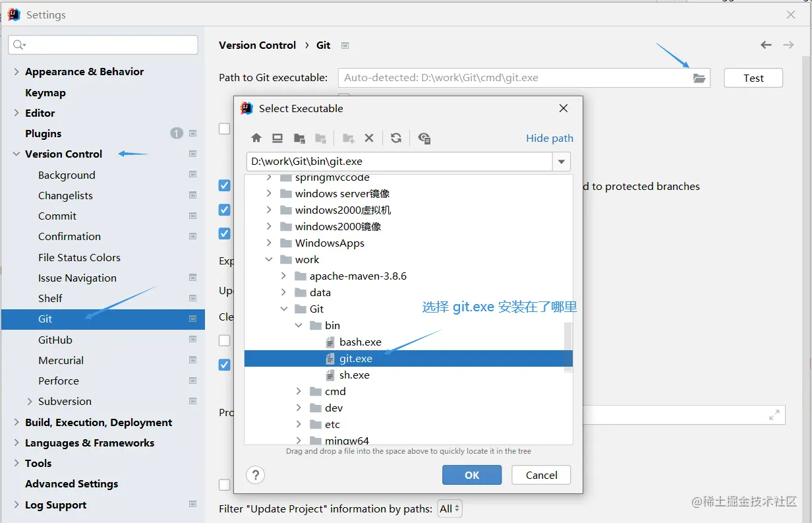This screenshot has height=523, width=812.
Task: Click project-level icon beside Perforce
Action: pos(192,381)
